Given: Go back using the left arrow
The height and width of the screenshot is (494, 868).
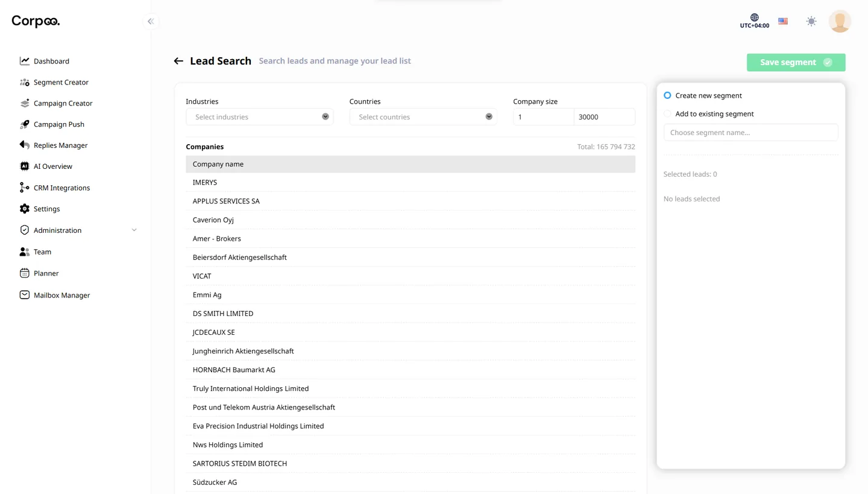Looking at the screenshot, I should point(178,61).
